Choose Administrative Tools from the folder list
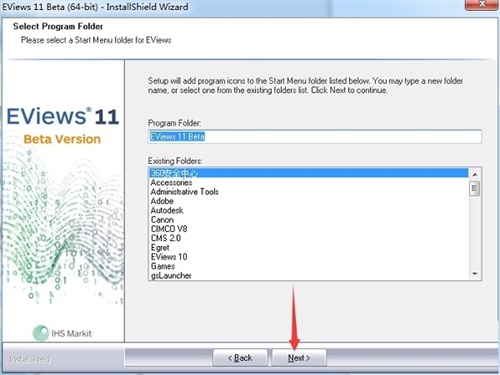The image size is (500, 375). pyautogui.click(x=308, y=192)
